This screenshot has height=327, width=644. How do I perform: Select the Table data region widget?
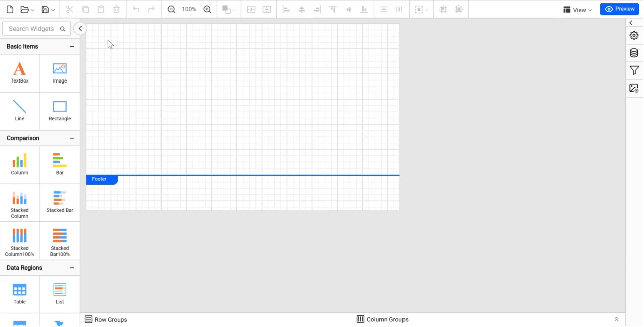pos(20,294)
